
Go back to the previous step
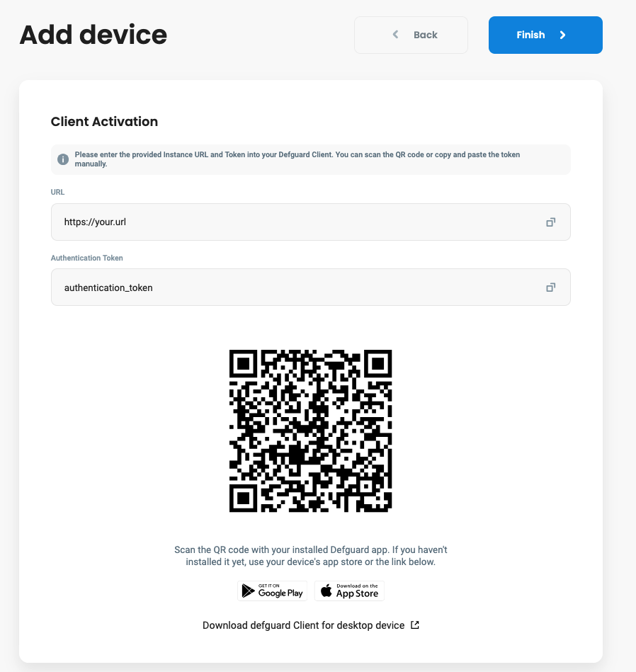point(411,35)
